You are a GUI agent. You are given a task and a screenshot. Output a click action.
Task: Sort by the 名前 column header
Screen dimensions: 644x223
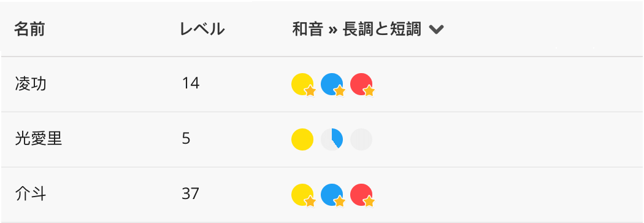pyautogui.click(x=29, y=29)
